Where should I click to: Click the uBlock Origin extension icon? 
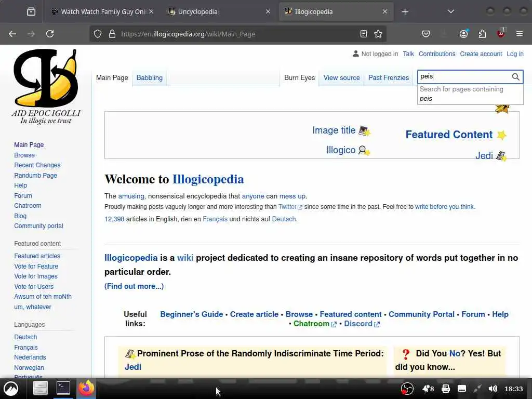point(501,33)
